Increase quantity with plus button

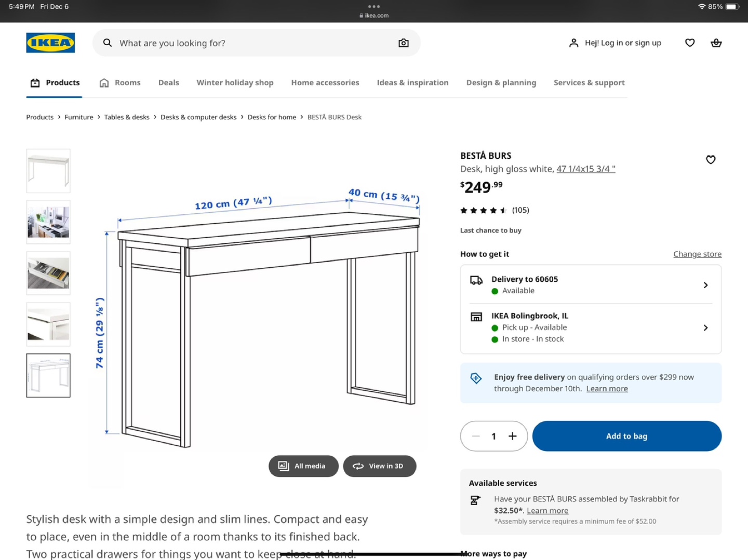click(x=513, y=436)
